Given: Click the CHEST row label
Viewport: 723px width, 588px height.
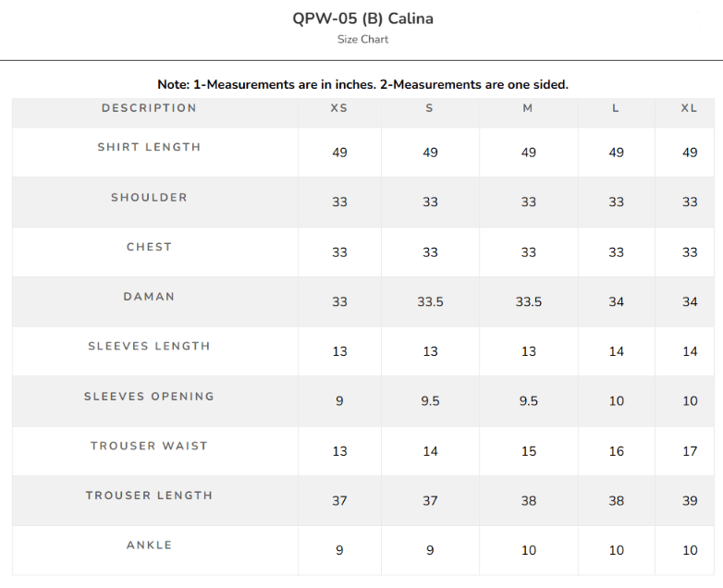Looking at the screenshot, I should point(150,247).
